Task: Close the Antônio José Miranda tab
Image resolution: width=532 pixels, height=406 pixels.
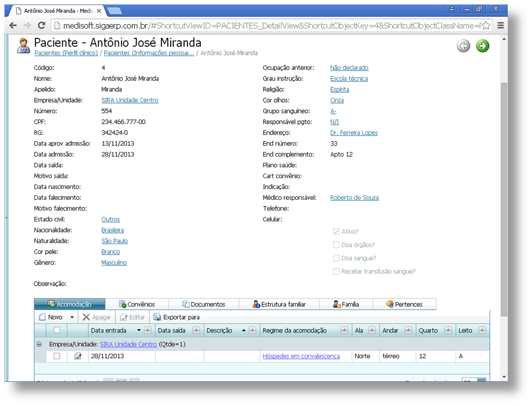Action: click(x=99, y=11)
